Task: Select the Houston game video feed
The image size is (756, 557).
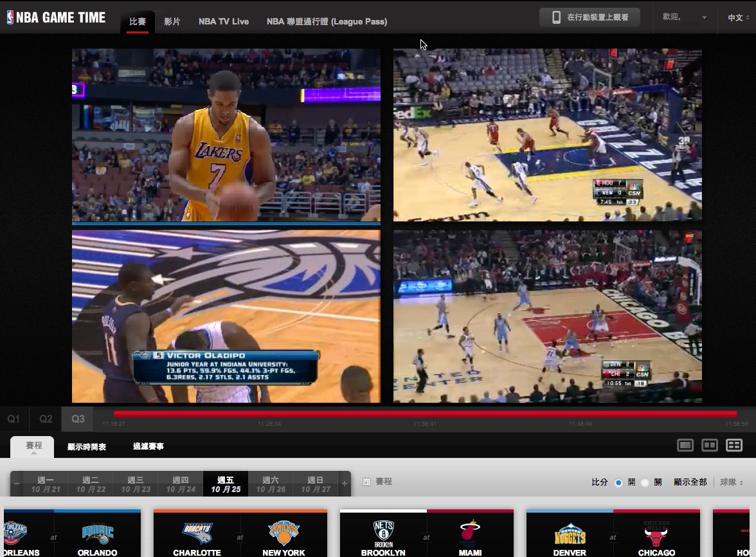Action: (548, 135)
